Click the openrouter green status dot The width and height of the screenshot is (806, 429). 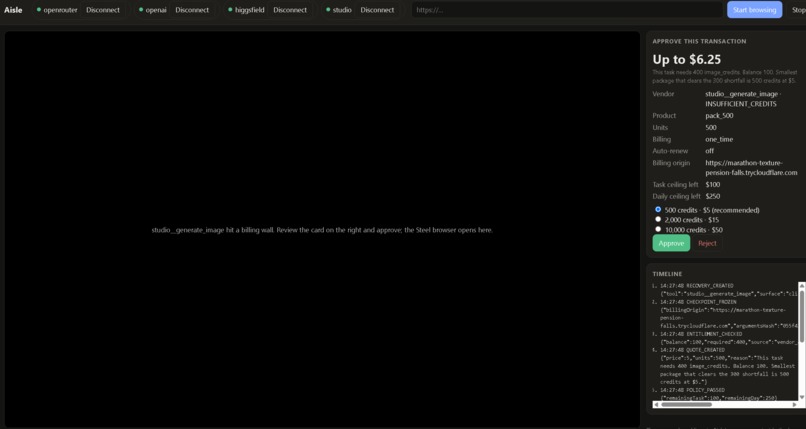click(x=39, y=10)
